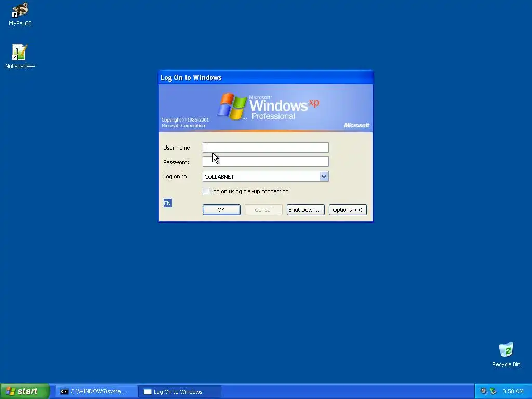Click the Log On to Windows title bar
The height and width of the screenshot is (399, 532).
click(x=265, y=77)
